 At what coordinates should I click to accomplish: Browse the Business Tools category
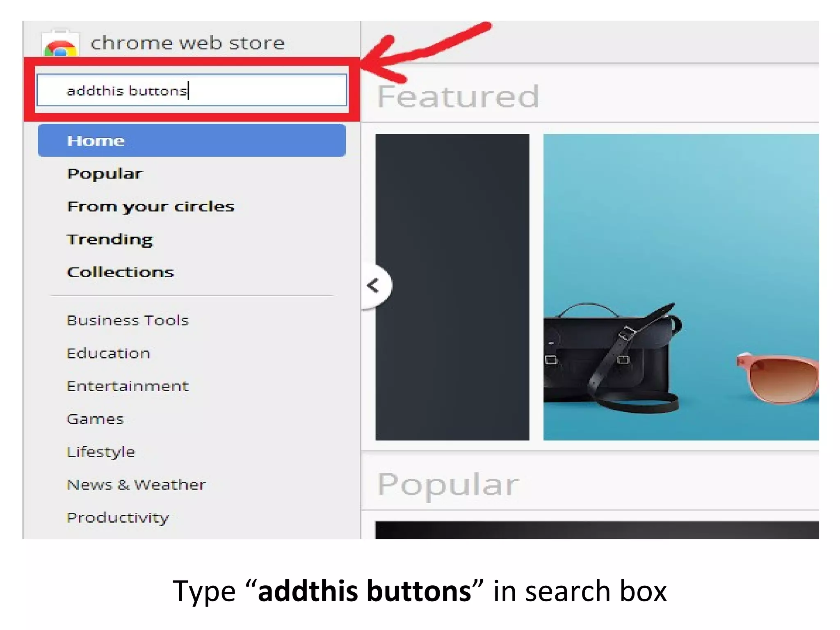[128, 320]
